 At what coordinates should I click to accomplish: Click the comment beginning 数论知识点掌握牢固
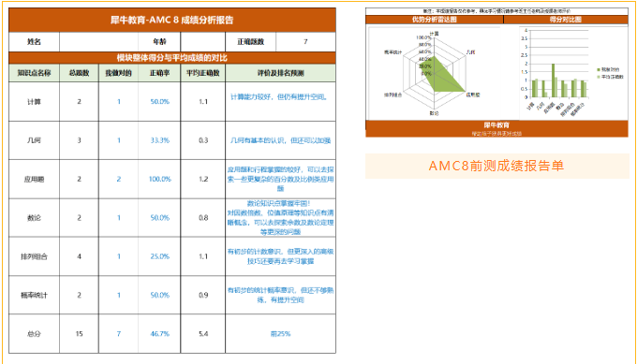tap(281, 217)
